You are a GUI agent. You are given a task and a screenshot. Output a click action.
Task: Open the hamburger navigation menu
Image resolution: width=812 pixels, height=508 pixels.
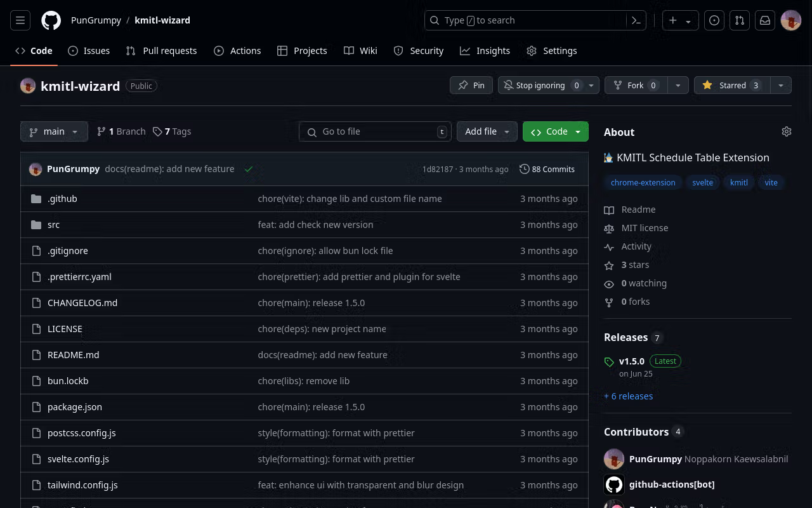(x=20, y=20)
